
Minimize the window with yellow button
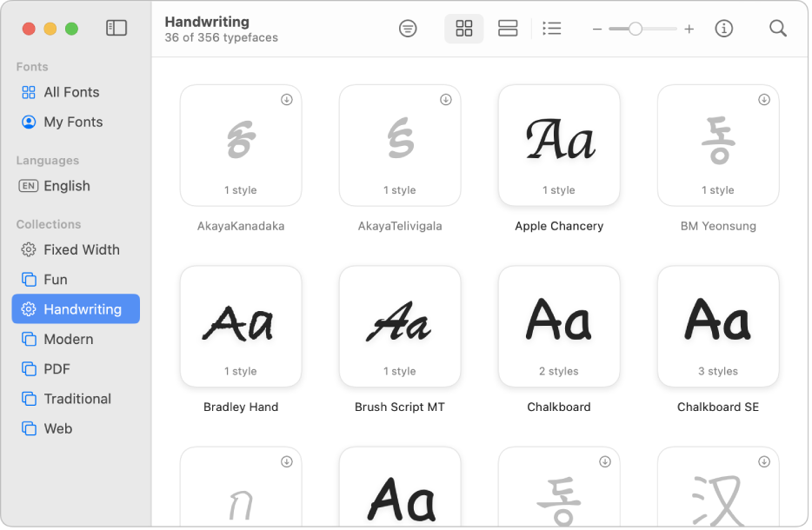(50, 29)
